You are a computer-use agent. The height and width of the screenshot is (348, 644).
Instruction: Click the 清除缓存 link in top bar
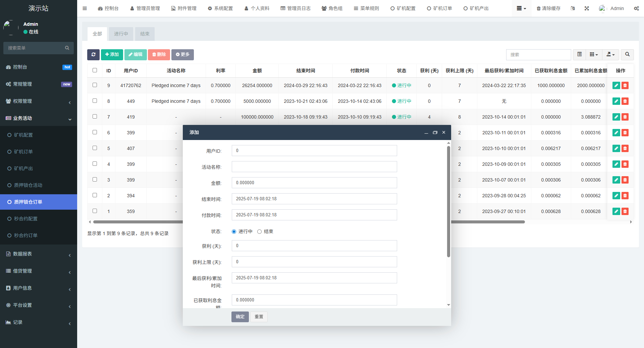(x=548, y=8)
